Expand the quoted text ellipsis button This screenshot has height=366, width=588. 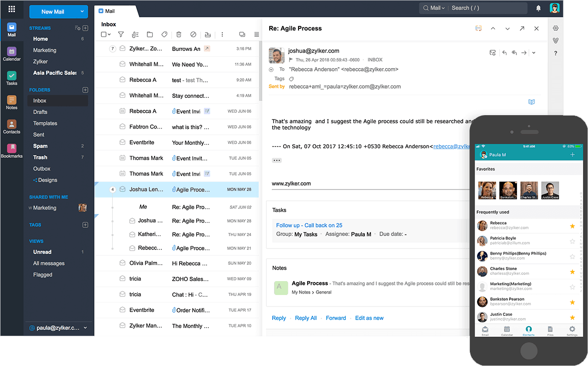pos(276,160)
